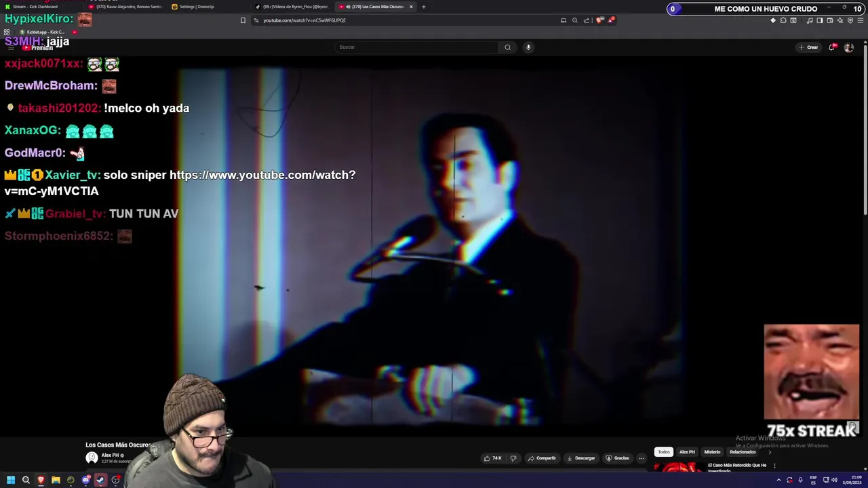This screenshot has height=488, width=868.
Task: Open the 'Settings | Donoclip' tab
Action: [x=209, y=7]
